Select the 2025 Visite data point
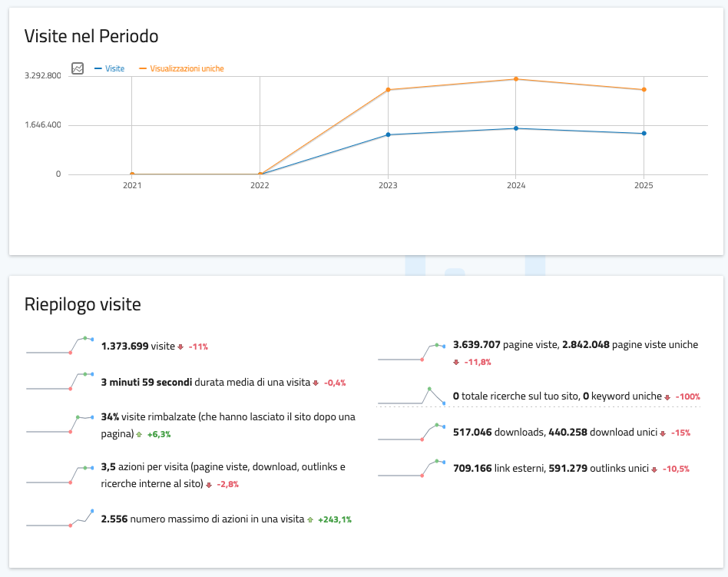Image resolution: width=728 pixels, height=577 pixels. pyautogui.click(x=644, y=134)
